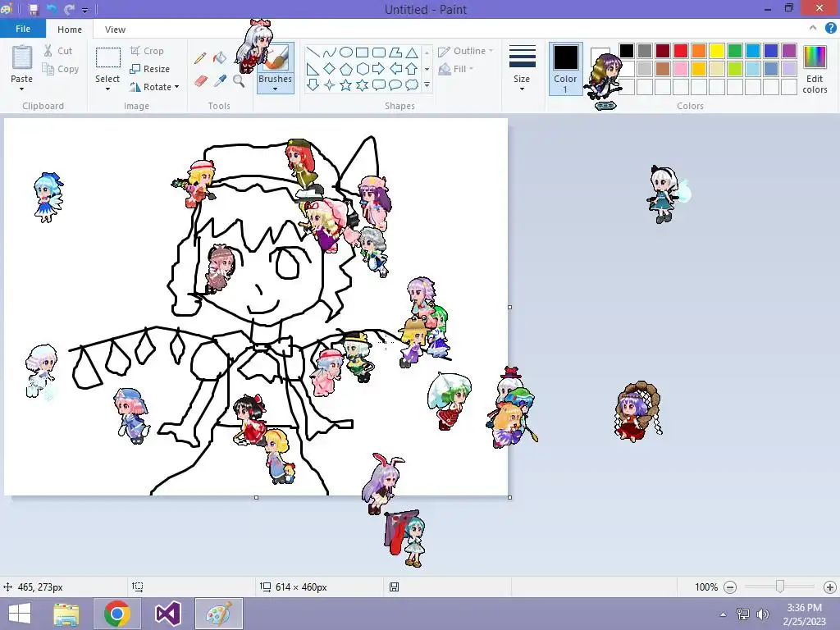Pick the yellow color swatch
The height and width of the screenshot is (630, 840).
point(717,51)
